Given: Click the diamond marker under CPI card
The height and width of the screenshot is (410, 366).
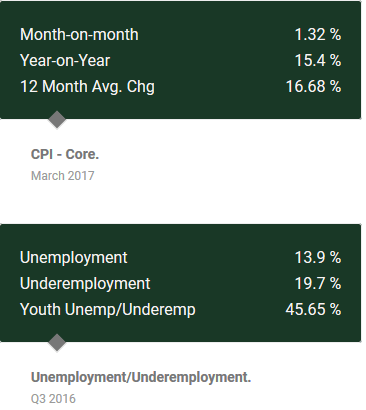Looking at the screenshot, I should coord(57,119).
